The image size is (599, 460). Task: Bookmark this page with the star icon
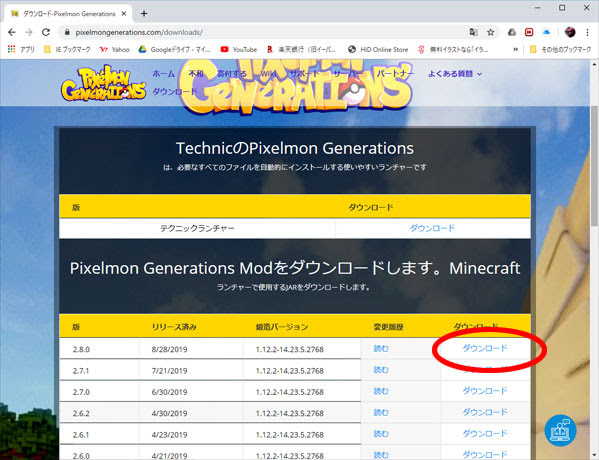tap(491, 32)
